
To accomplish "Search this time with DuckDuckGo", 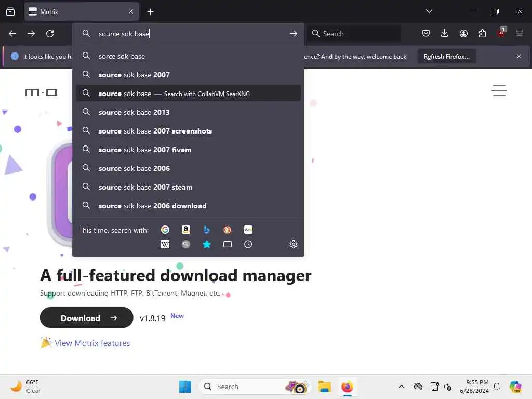I will click(228, 230).
